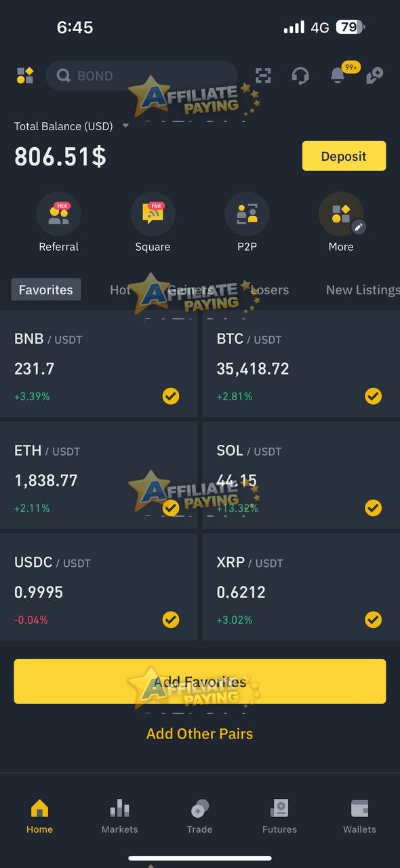Open the Square feed icon

point(153,214)
